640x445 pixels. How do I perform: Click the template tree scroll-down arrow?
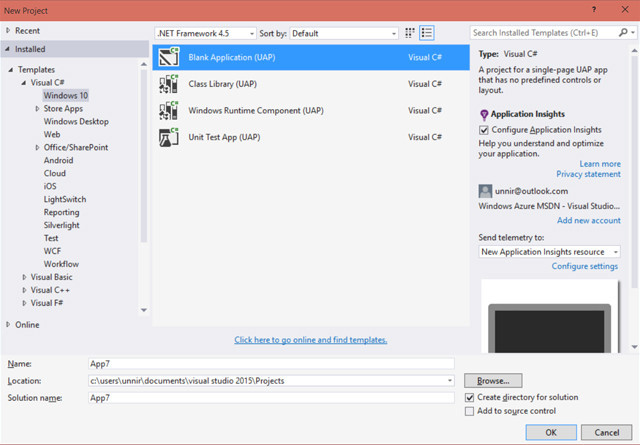(144, 310)
